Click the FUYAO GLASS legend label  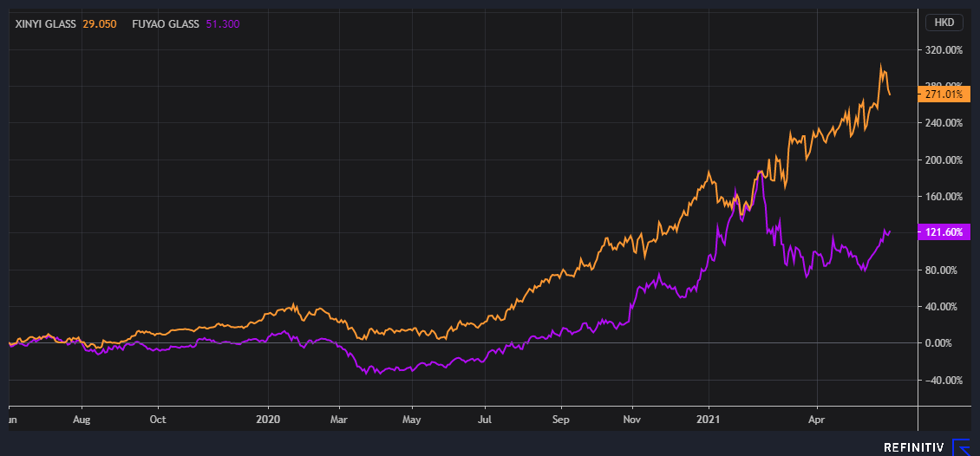pyautogui.click(x=166, y=24)
